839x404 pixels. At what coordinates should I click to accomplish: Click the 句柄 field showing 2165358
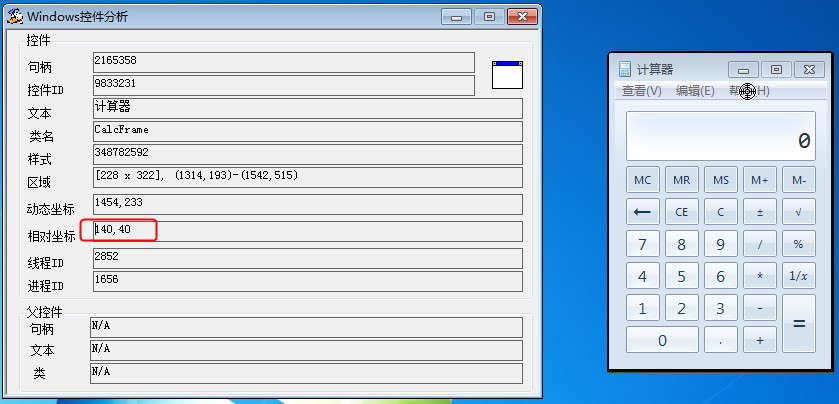point(284,62)
